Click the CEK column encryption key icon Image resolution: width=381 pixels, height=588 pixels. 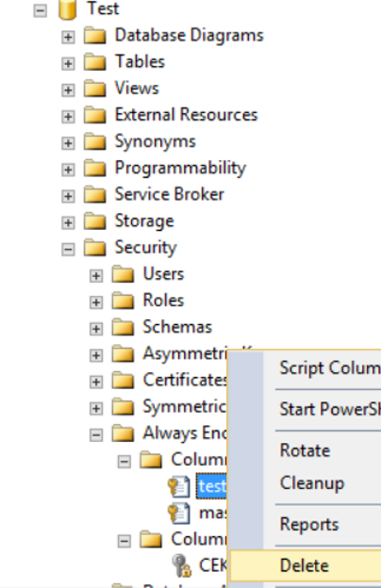[182, 565]
